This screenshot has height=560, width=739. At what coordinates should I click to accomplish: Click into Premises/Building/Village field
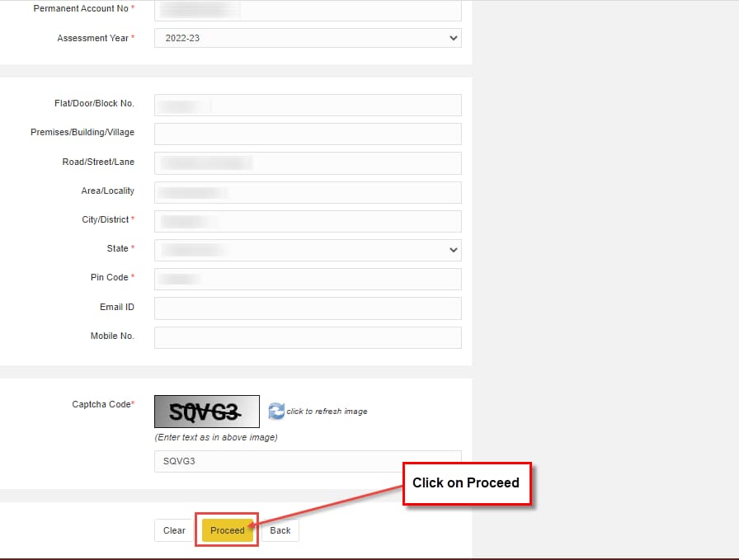308,134
